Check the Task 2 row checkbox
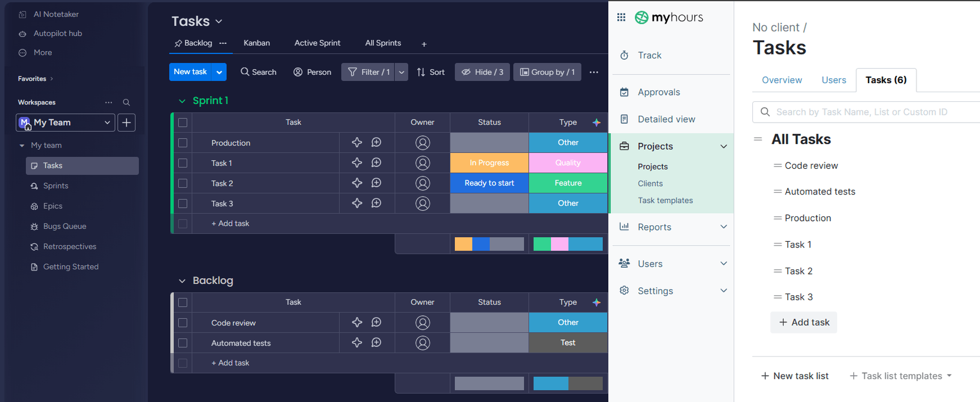Screen dimensions: 980x402 pos(183,183)
